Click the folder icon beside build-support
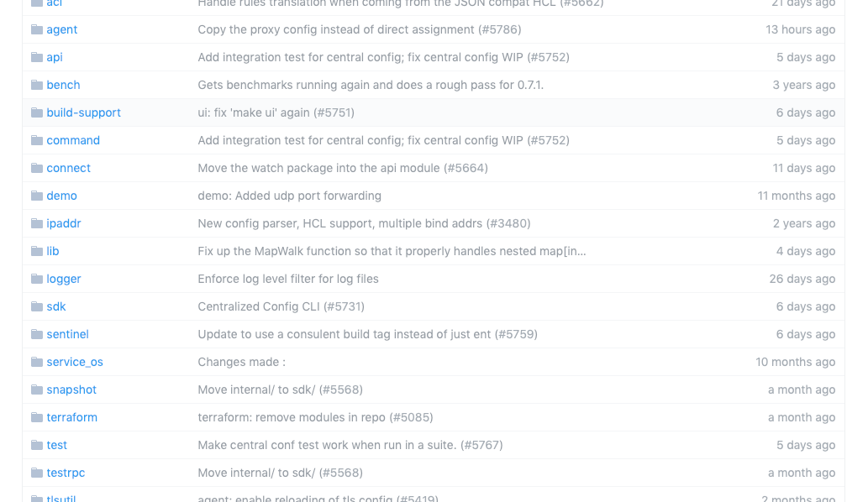This screenshot has width=868, height=502. tap(35, 112)
